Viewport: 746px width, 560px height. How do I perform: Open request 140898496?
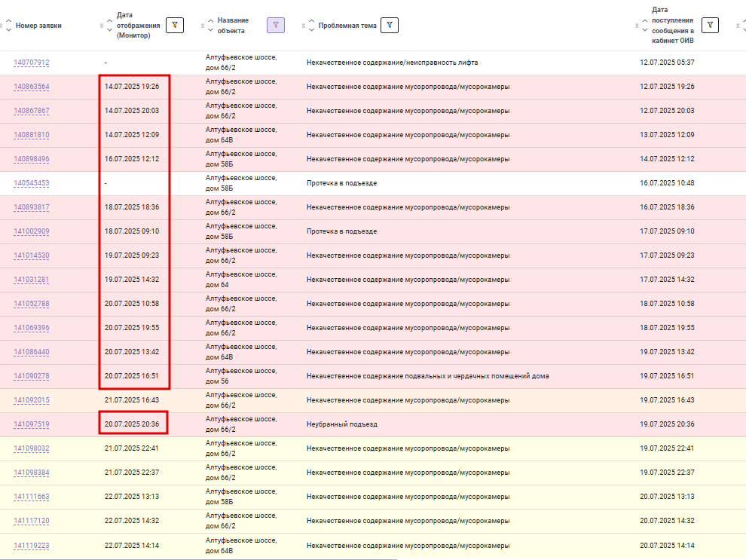pyautogui.click(x=32, y=159)
